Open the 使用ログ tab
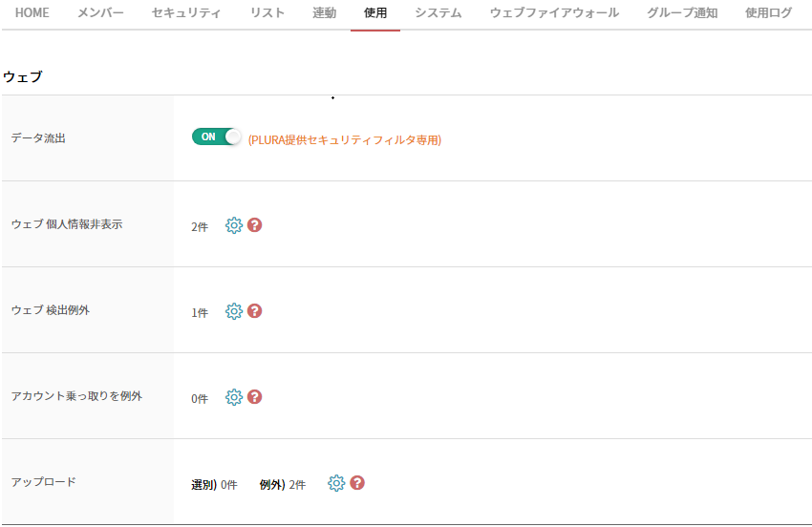Screen dimensions: 812x527 click(768, 13)
